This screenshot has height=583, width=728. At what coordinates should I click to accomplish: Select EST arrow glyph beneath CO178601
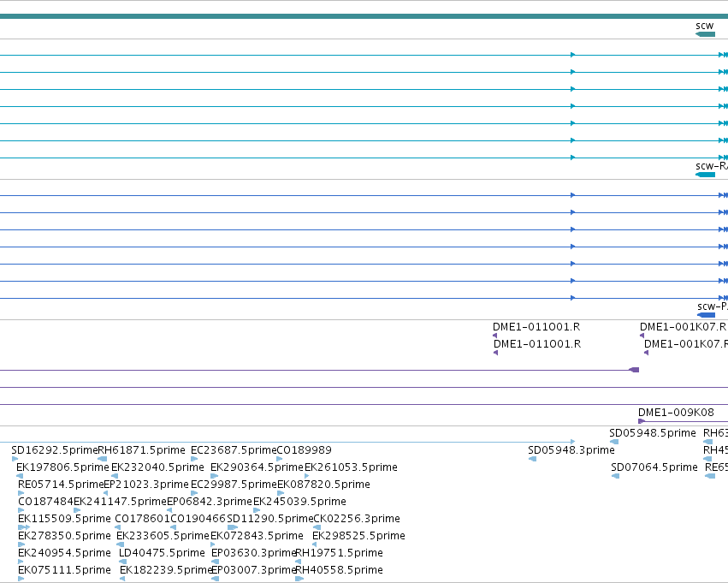pos(118,527)
